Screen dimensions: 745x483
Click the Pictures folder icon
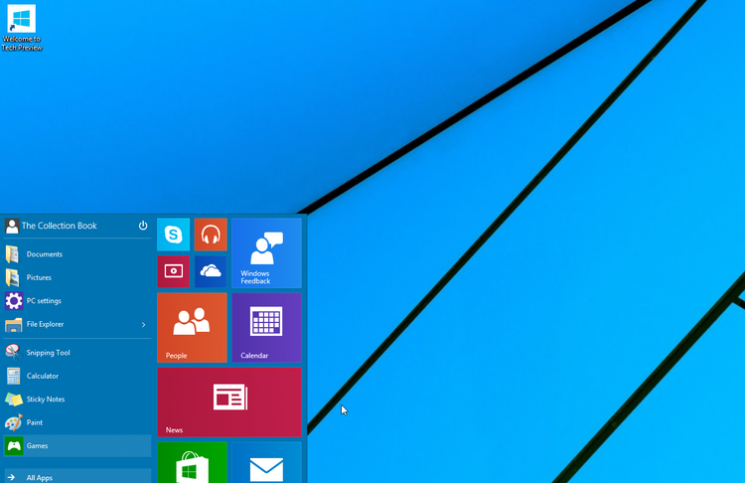point(12,277)
